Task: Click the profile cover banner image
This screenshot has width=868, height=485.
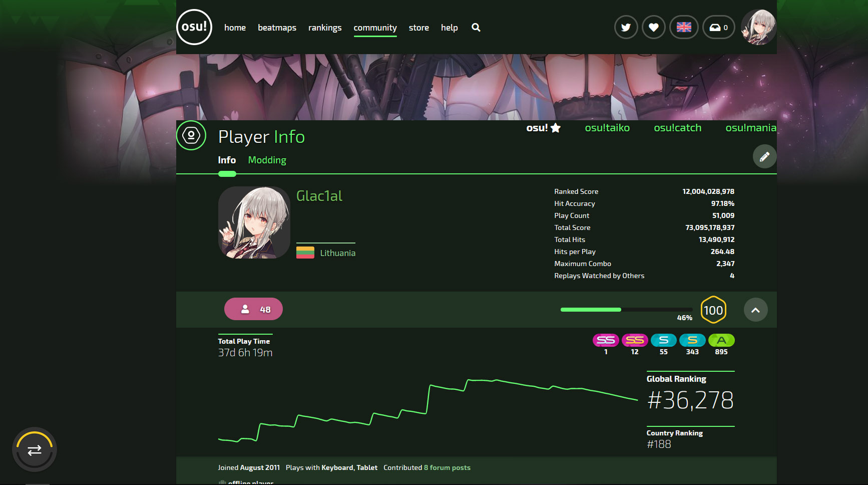Action: coord(477,87)
